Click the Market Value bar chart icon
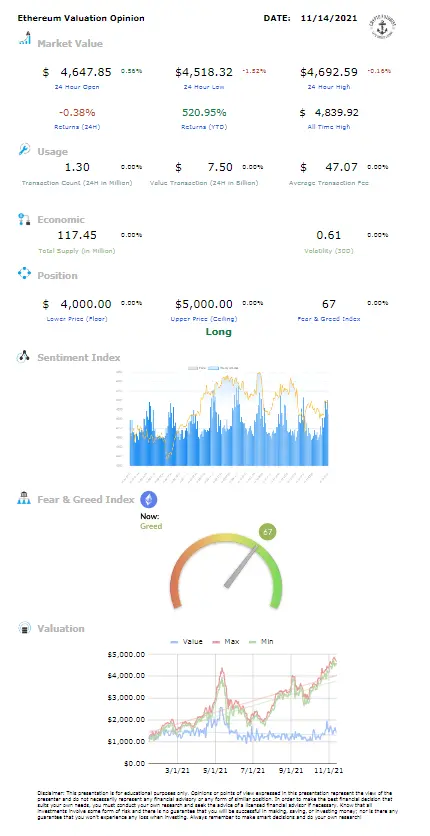Screen dimensions: 430x836 pyautogui.click(x=25, y=38)
